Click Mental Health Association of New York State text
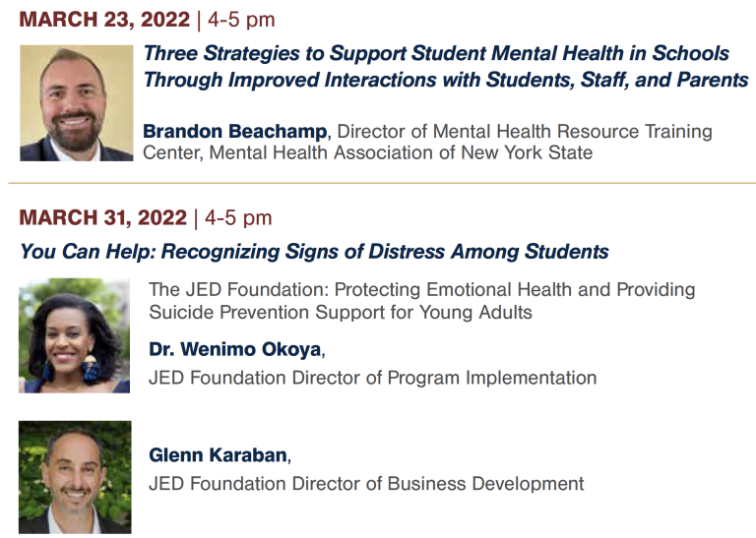 pyautogui.click(x=401, y=152)
